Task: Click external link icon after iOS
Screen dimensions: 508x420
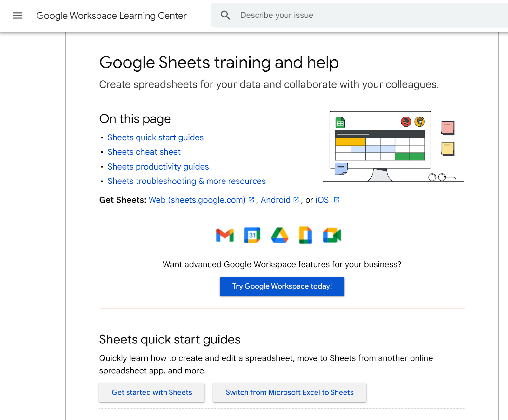Action: [337, 200]
